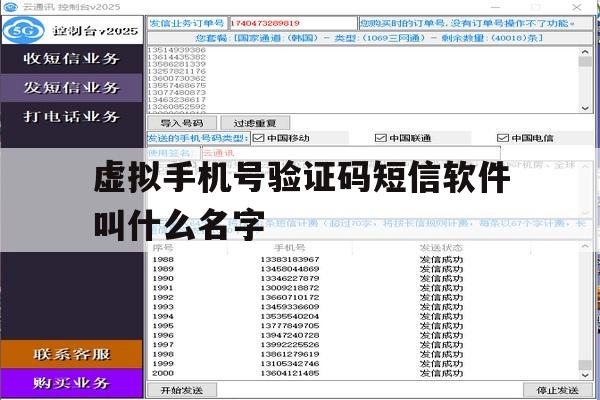
Task: Click number 13257821176 in import list
Action: (177, 71)
